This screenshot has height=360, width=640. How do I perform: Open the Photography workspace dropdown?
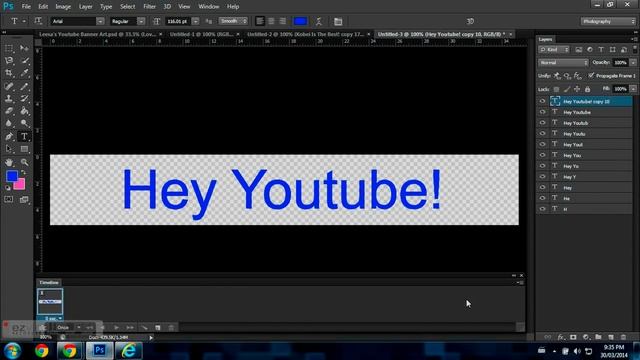point(608,21)
